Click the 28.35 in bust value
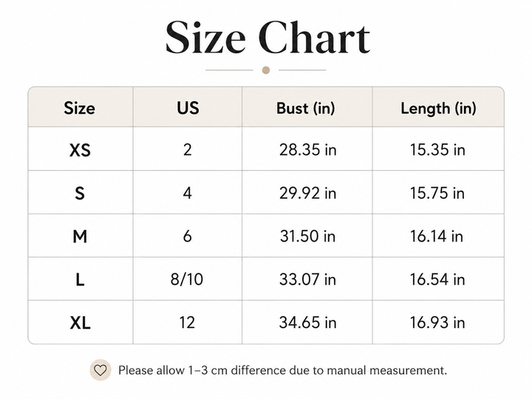532x399 pixels. 307,149
